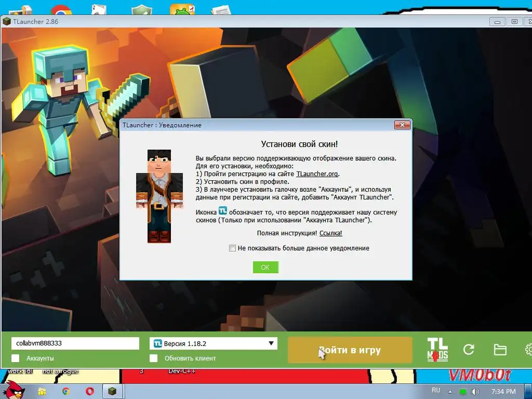The height and width of the screenshot is (399, 532).
Task: Click the TLauncher taskbar button
Action: pyautogui.click(x=112, y=392)
